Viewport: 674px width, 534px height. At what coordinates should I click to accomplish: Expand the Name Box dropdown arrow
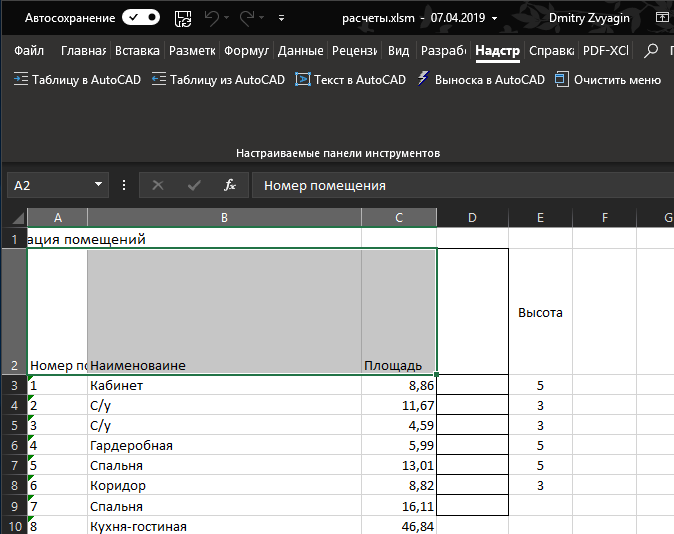tap(98, 185)
